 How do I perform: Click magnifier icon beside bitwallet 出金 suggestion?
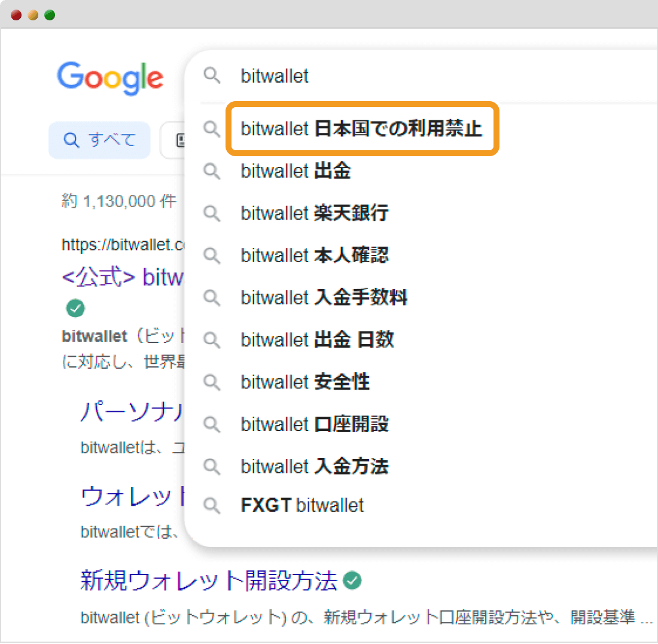pos(212,171)
